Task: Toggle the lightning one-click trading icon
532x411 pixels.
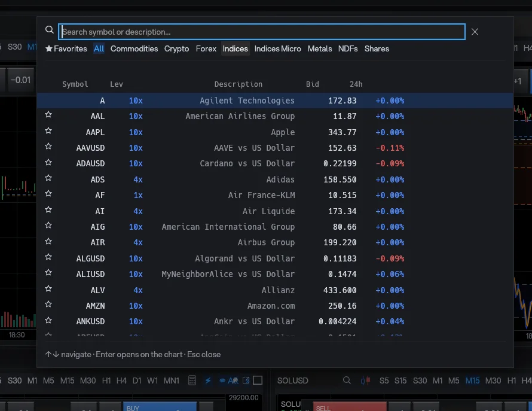Action: pos(207,380)
